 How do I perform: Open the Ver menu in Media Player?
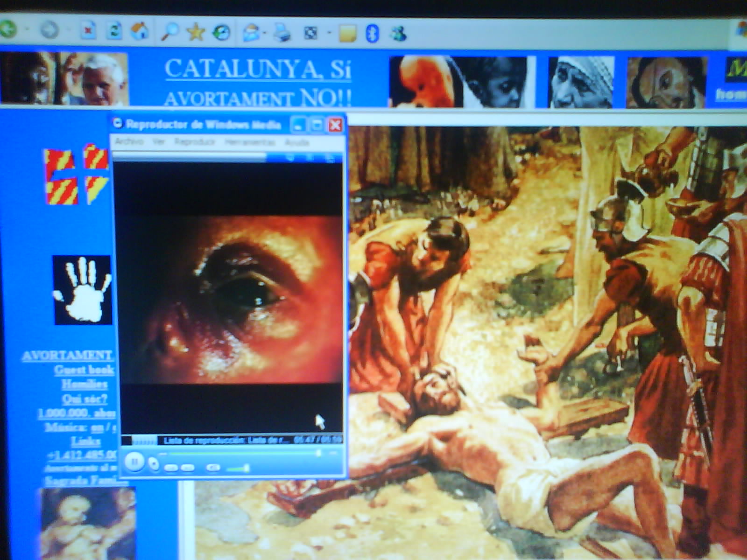pyautogui.click(x=159, y=141)
